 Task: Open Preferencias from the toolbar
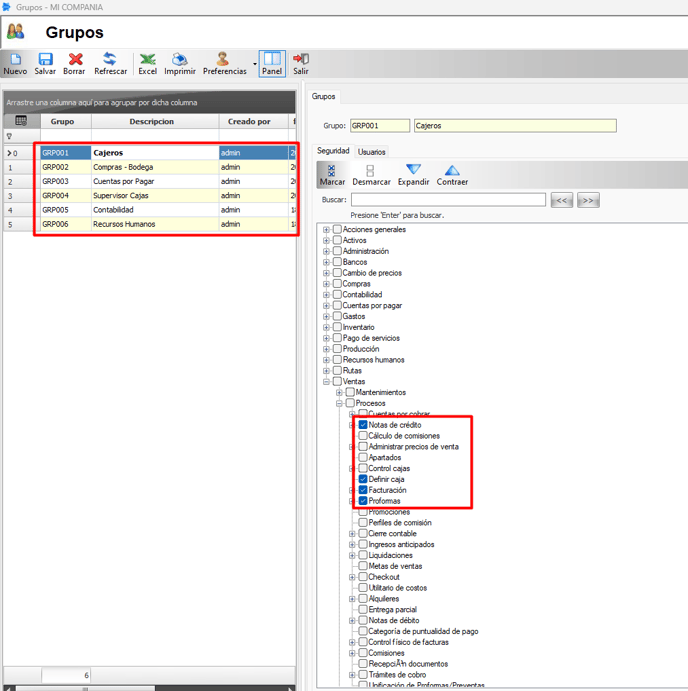(224, 64)
